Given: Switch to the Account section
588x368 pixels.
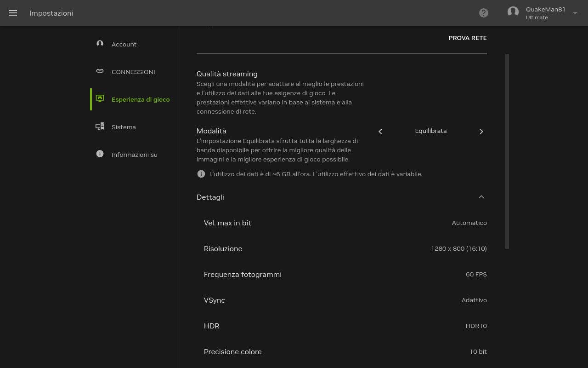Looking at the screenshot, I should pos(124,44).
